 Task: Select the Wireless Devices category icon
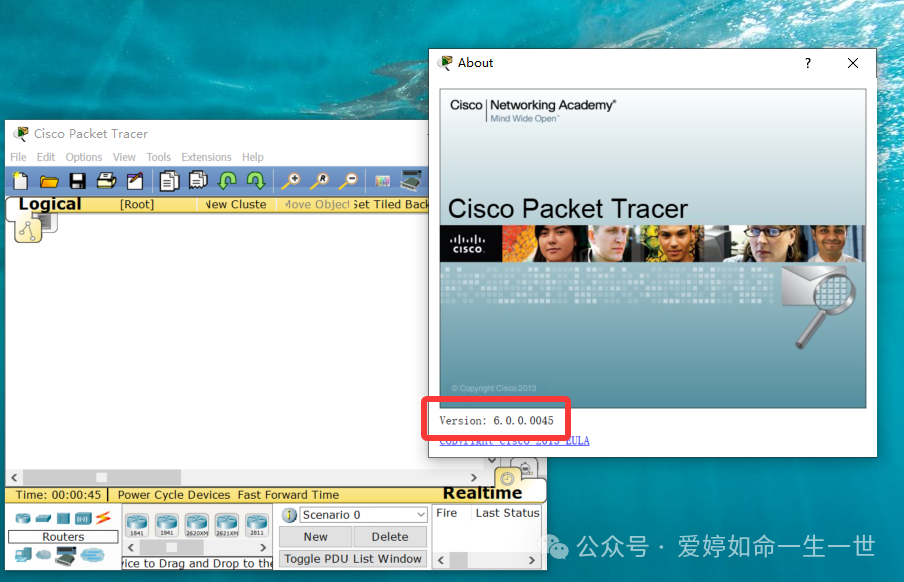pyautogui.click(x=83, y=519)
